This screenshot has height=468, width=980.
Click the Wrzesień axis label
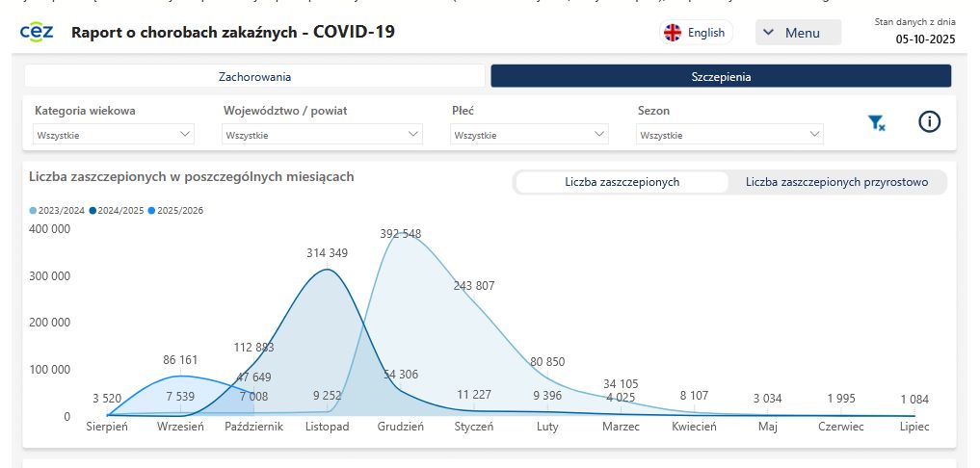180,427
